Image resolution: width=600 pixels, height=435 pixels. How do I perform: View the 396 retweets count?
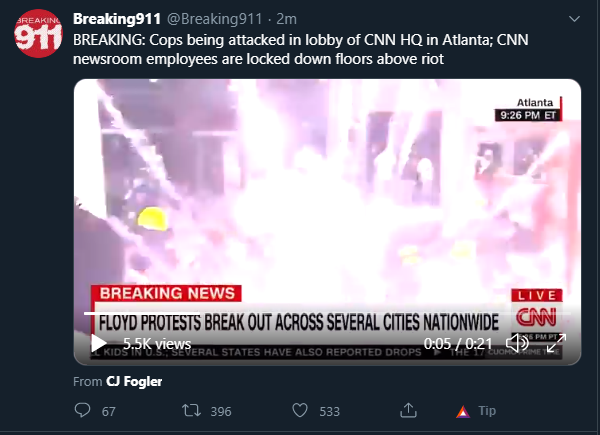[221, 411]
